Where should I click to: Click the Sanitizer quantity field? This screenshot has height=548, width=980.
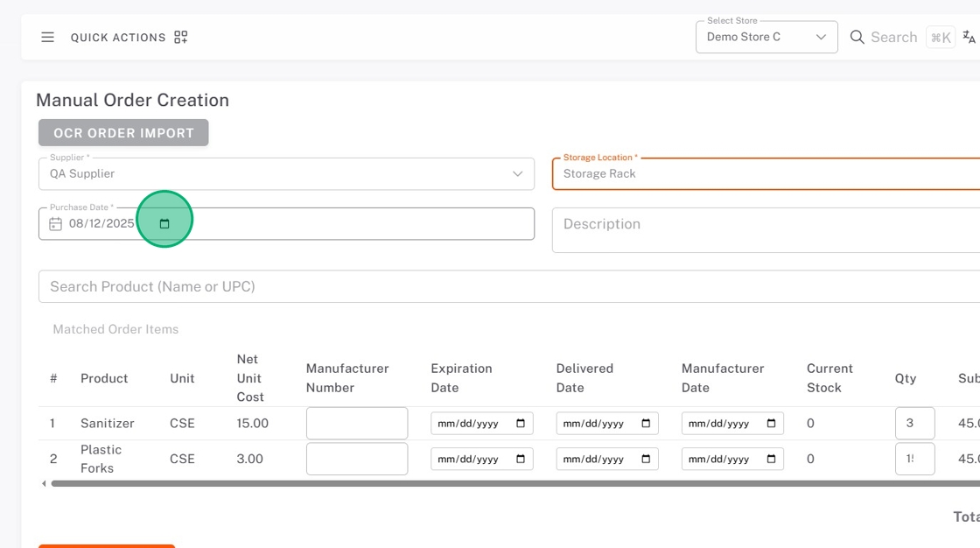click(x=914, y=424)
